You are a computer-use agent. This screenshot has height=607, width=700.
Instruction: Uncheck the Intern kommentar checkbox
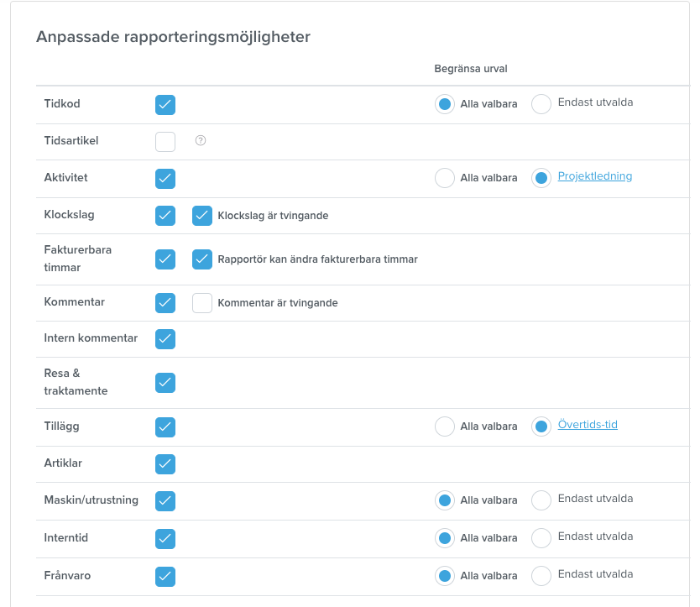click(165, 339)
